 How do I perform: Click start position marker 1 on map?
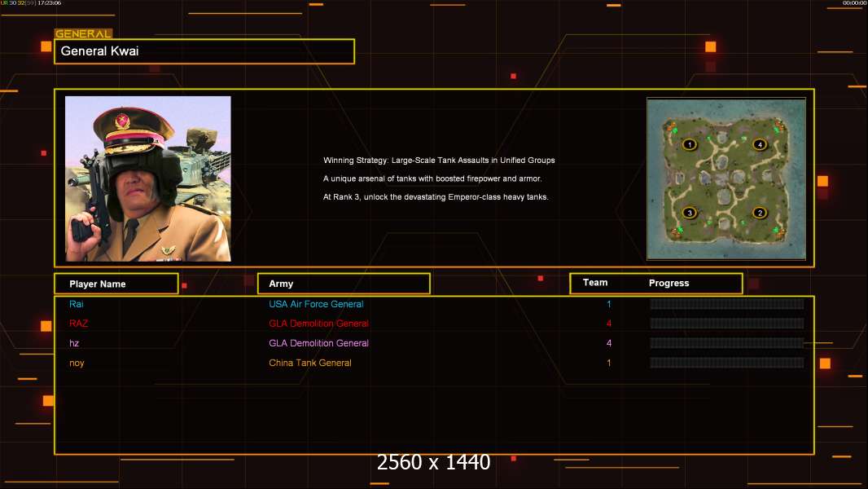[x=689, y=144]
